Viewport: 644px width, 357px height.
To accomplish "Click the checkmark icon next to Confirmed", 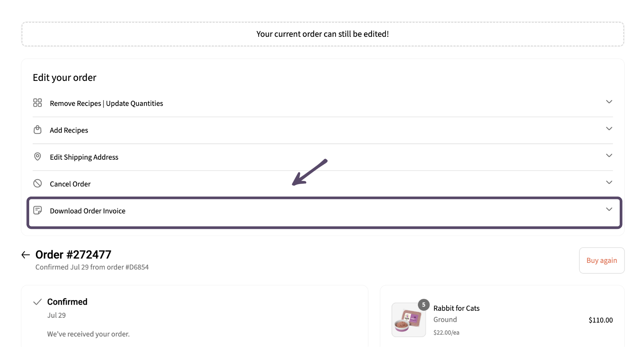I will point(38,302).
